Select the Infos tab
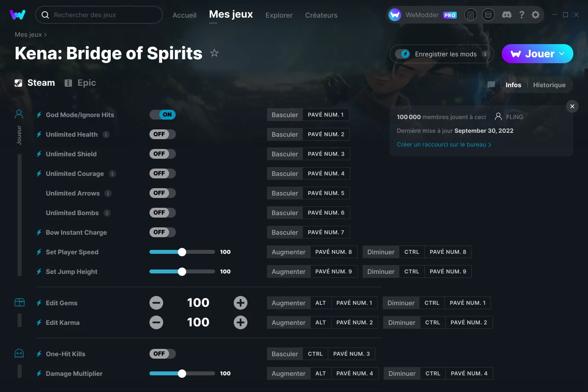Screen dimensions: 588x392 [514, 85]
